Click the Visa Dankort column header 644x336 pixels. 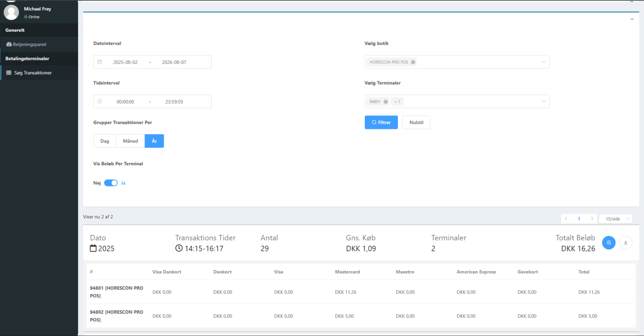(x=167, y=272)
